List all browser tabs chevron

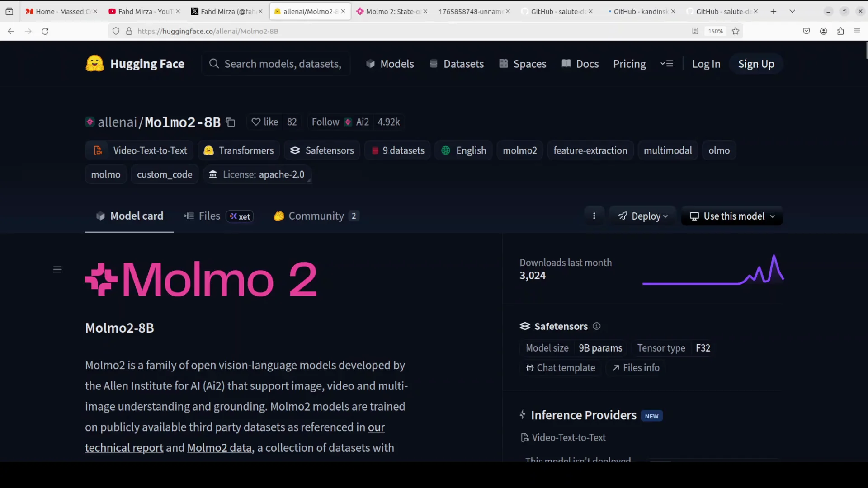pos(792,11)
